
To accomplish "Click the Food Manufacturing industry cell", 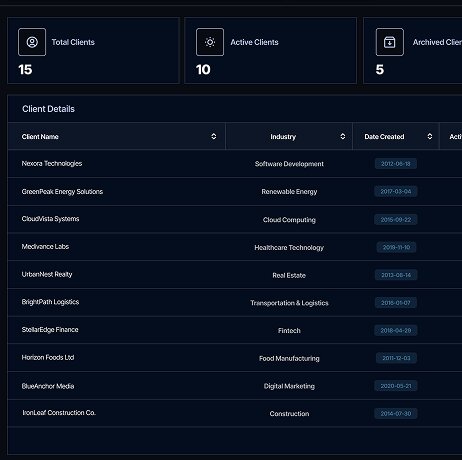I will [289, 358].
